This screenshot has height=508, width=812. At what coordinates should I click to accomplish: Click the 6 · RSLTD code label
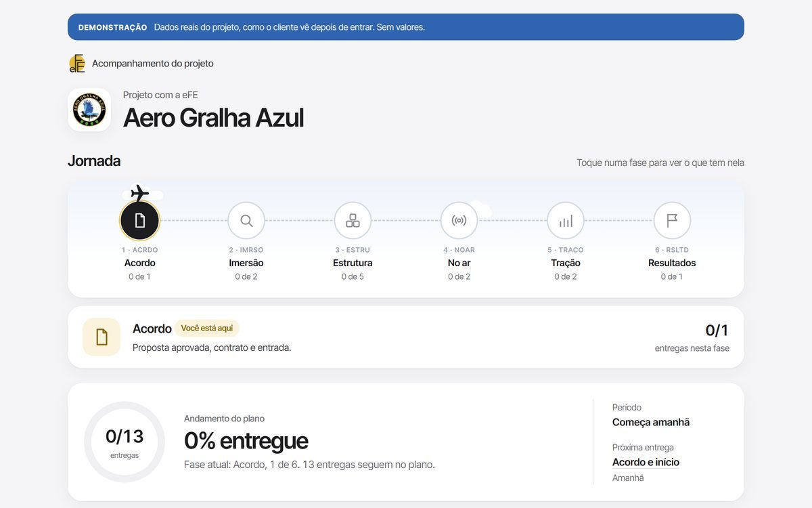pyautogui.click(x=672, y=250)
